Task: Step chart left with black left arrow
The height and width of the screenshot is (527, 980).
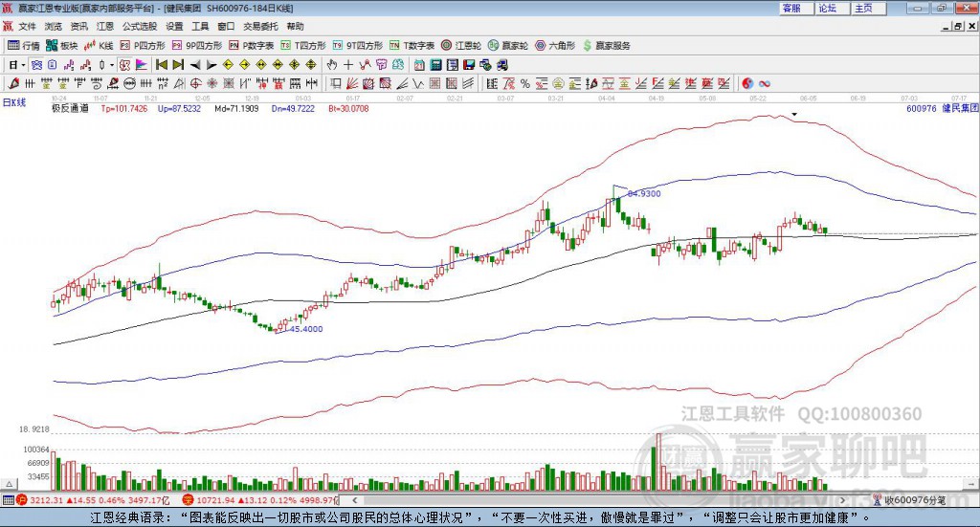Action: (195, 65)
